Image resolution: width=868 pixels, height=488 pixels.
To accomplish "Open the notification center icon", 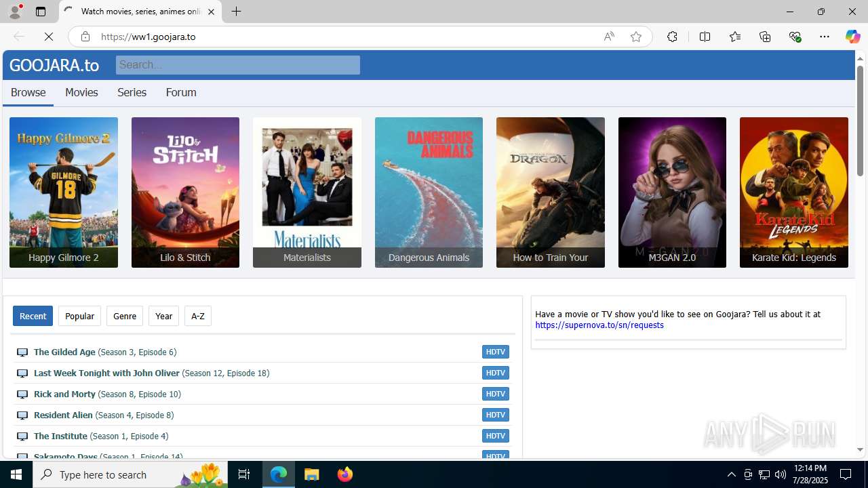I will coord(846,474).
